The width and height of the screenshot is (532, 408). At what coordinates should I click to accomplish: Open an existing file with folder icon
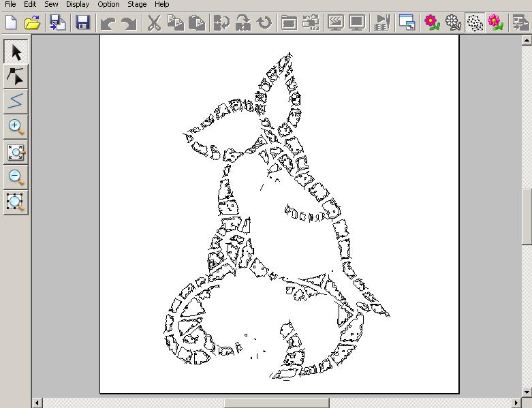click(33, 23)
